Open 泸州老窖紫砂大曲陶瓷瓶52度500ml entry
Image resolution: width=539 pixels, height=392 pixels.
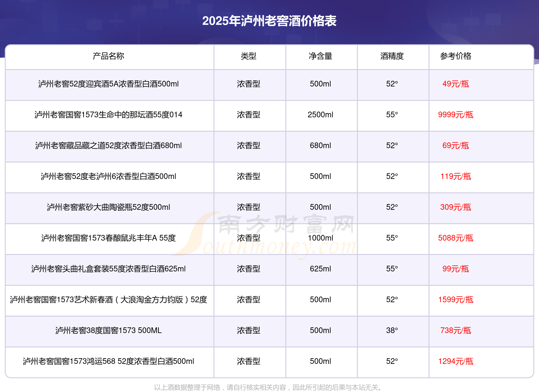108,207
